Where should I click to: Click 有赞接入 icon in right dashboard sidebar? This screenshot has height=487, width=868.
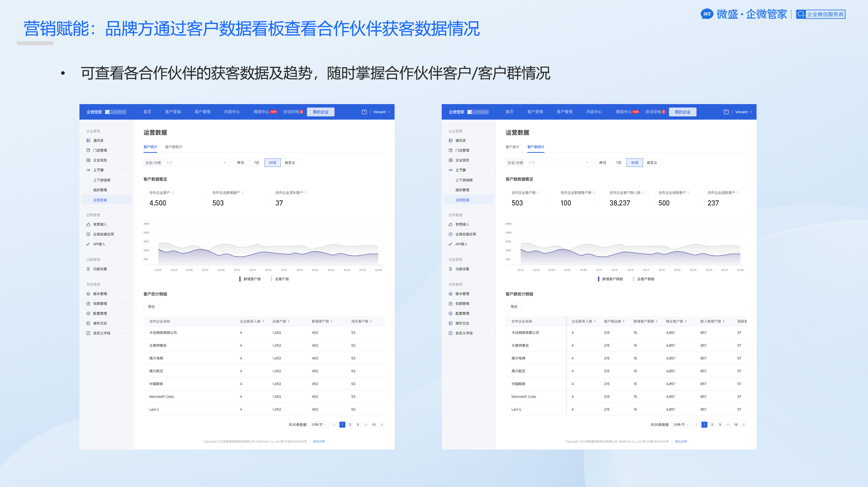tap(450, 224)
